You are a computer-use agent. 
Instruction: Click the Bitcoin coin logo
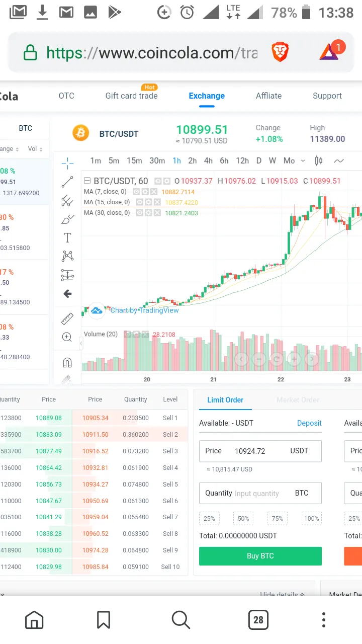(x=80, y=133)
